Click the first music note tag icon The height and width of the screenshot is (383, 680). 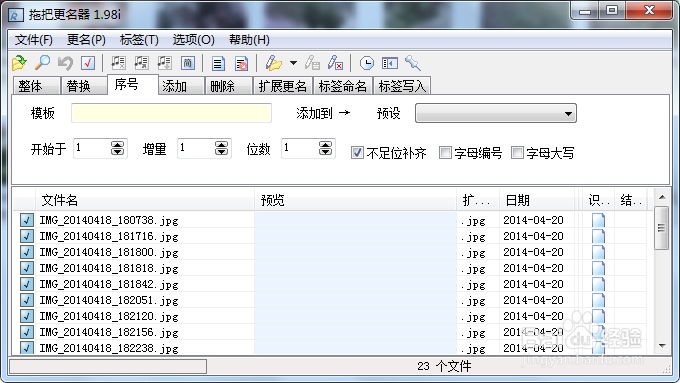118,63
